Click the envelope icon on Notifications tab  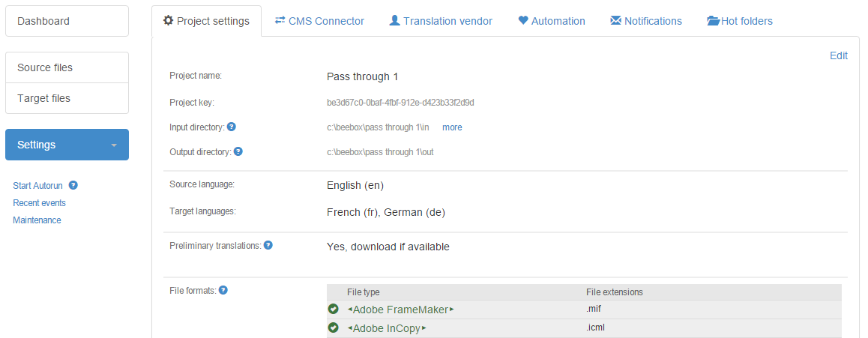[x=615, y=21]
